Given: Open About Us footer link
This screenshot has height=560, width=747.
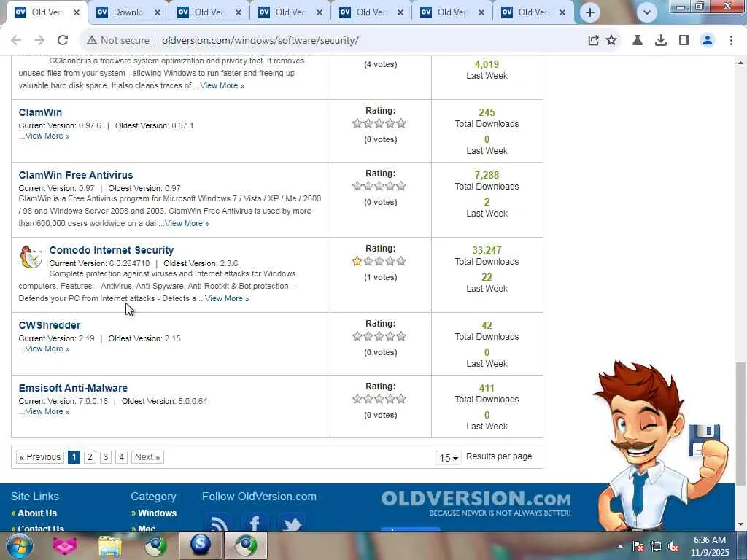Looking at the screenshot, I should 37,513.
